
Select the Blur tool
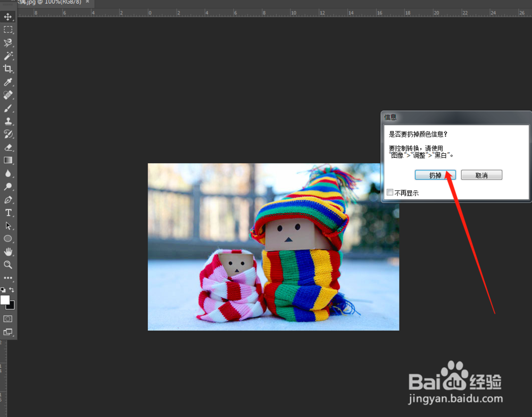tap(8, 173)
